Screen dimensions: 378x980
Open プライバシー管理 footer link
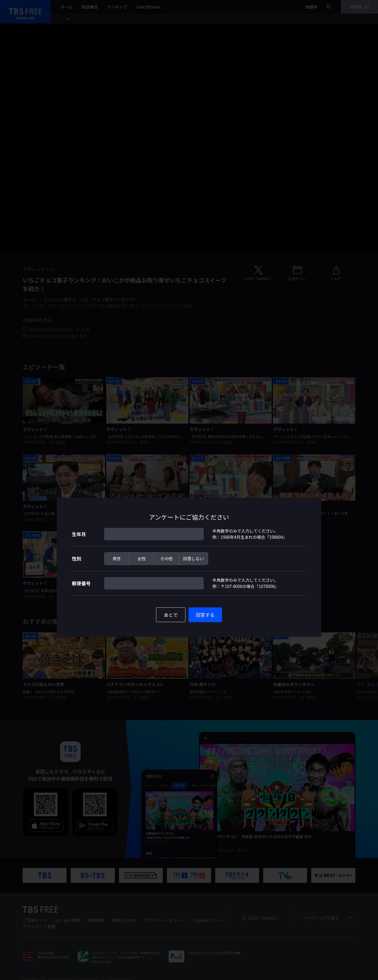pos(39,927)
